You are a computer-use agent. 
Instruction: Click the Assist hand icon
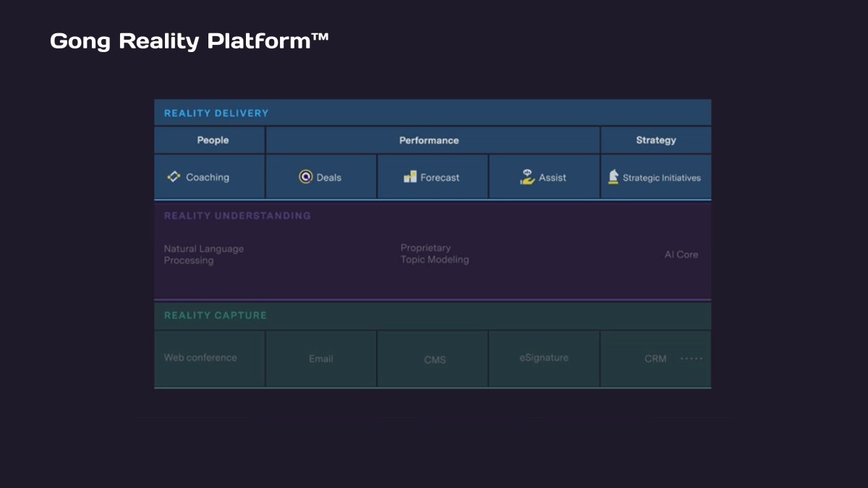coord(527,177)
